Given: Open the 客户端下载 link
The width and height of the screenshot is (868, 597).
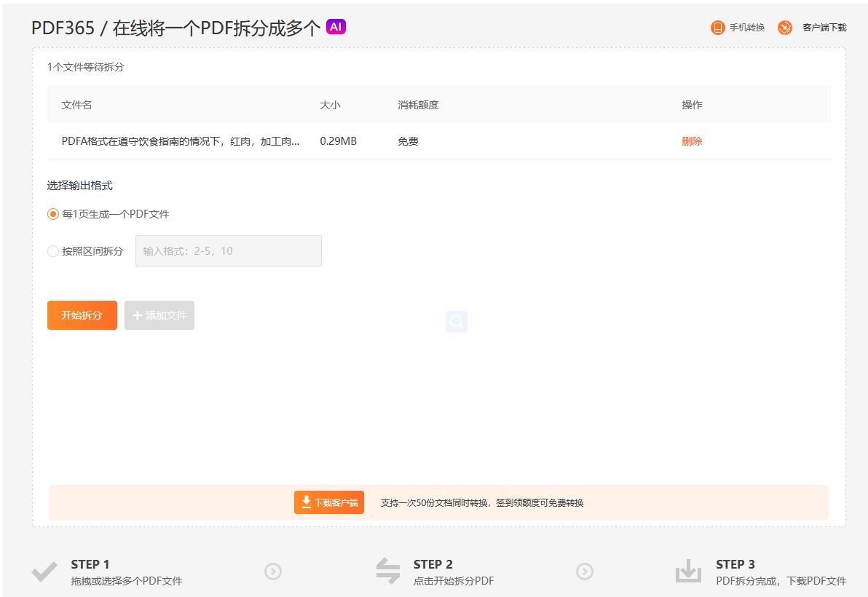Looking at the screenshot, I should click(x=824, y=28).
